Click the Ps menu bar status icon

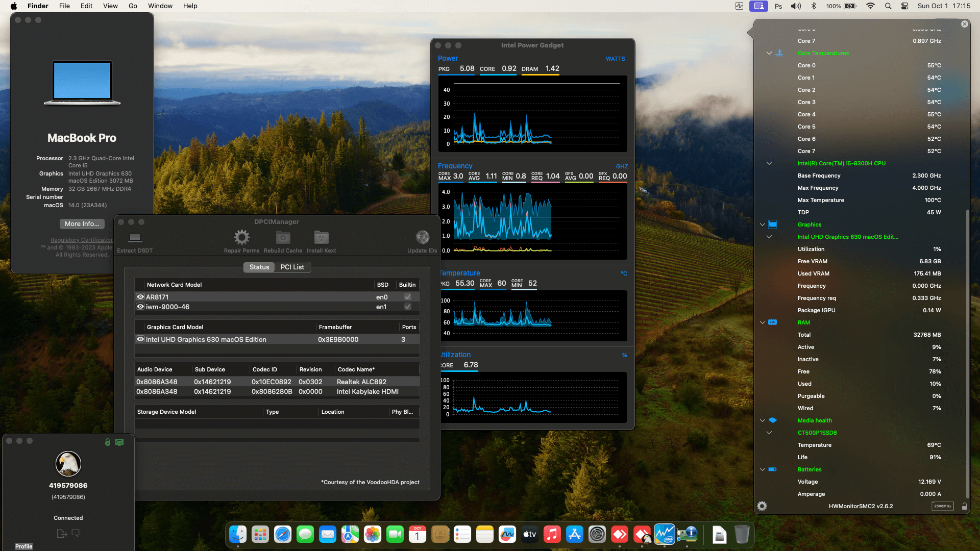click(x=778, y=6)
